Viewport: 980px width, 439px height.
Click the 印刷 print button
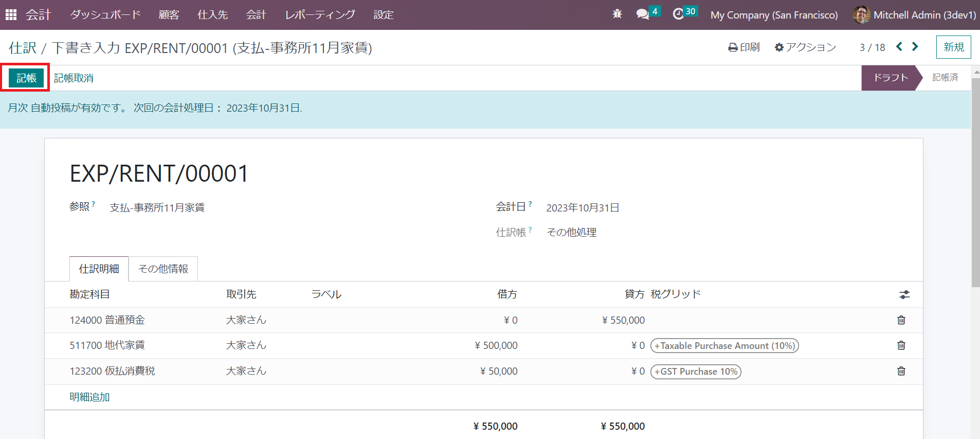744,47
